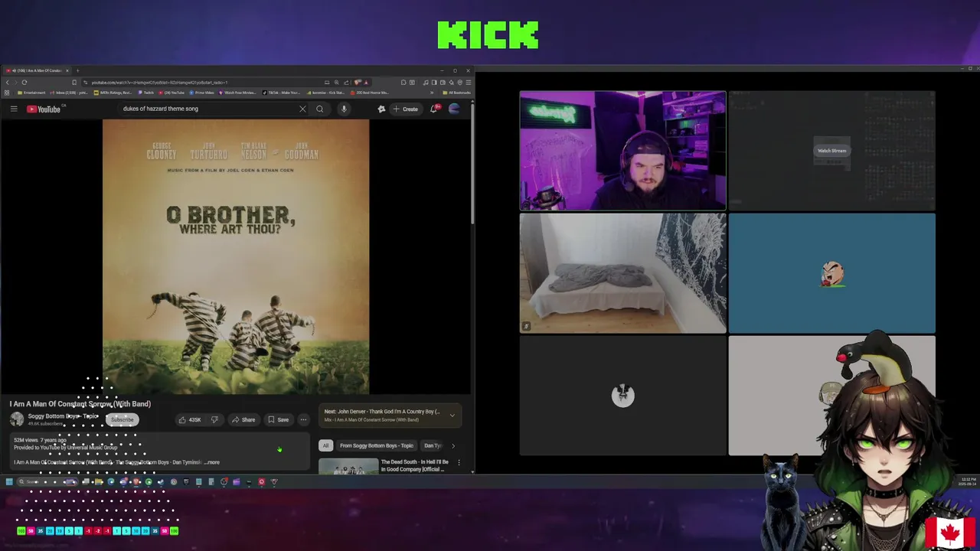This screenshot has height=551, width=980.
Task: Click the Brave Shields icon in address bar
Action: [358, 82]
